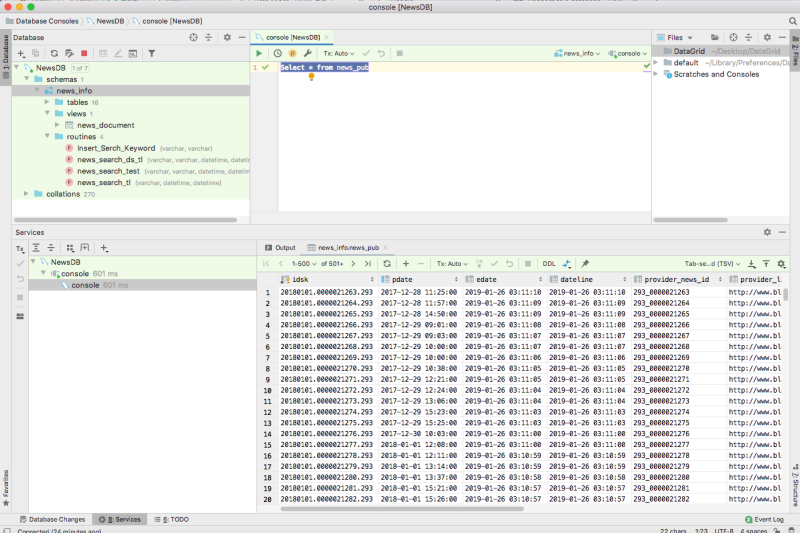The image size is (800, 533).
Task: Click the orange explain plan icon
Action: point(292,53)
